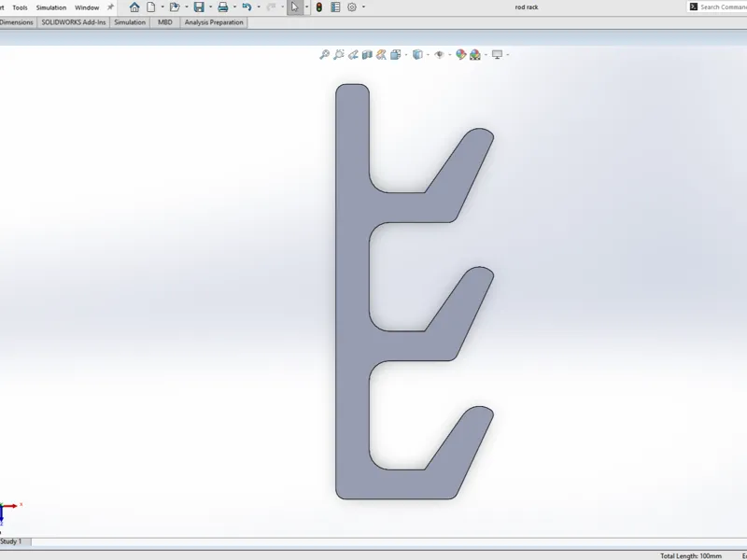Image resolution: width=747 pixels, height=560 pixels.
Task: Open Dynamic Annotation Views icon
Action: click(x=381, y=55)
